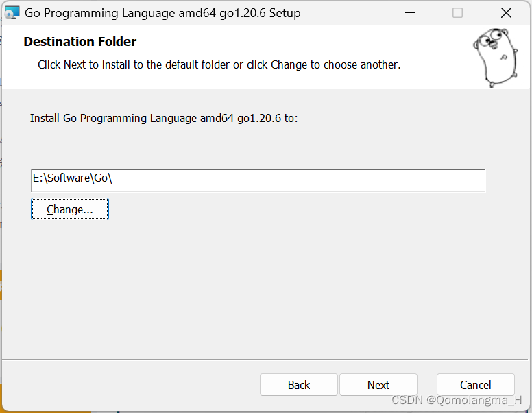Go to the Next setup step

pyautogui.click(x=378, y=385)
